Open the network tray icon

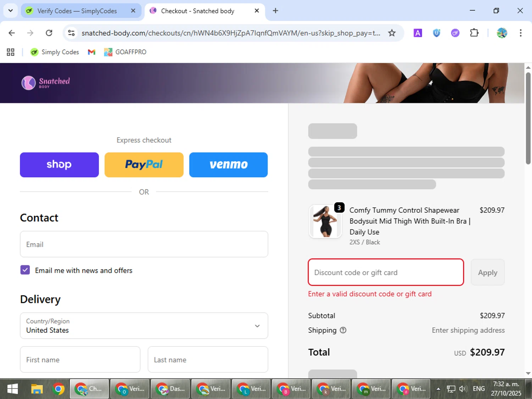coord(451,389)
